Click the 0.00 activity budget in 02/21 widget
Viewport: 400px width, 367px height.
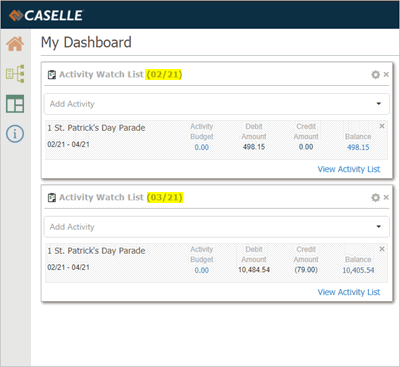[202, 147]
